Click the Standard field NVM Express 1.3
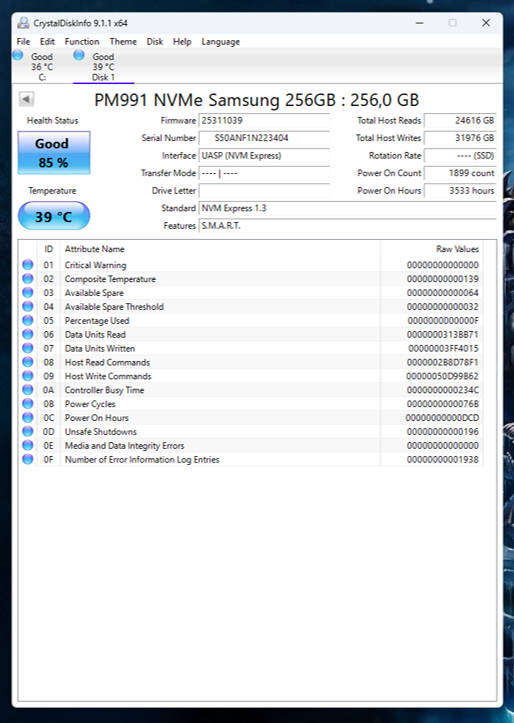Image resolution: width=514 pixels, height=723 pixels. click(x=348, y=208)
